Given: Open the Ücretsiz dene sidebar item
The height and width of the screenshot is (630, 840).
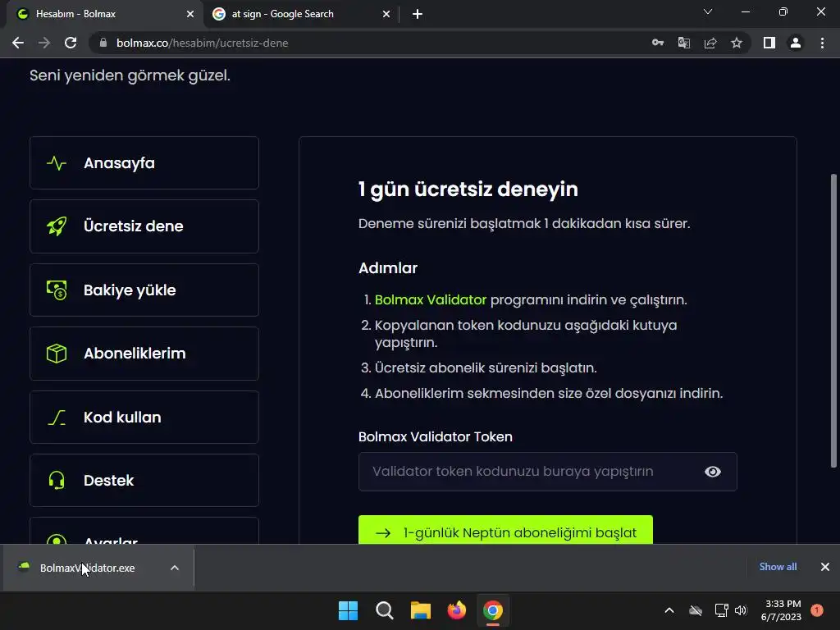Looking at the screenshot, I should click(x=144, y=226).
